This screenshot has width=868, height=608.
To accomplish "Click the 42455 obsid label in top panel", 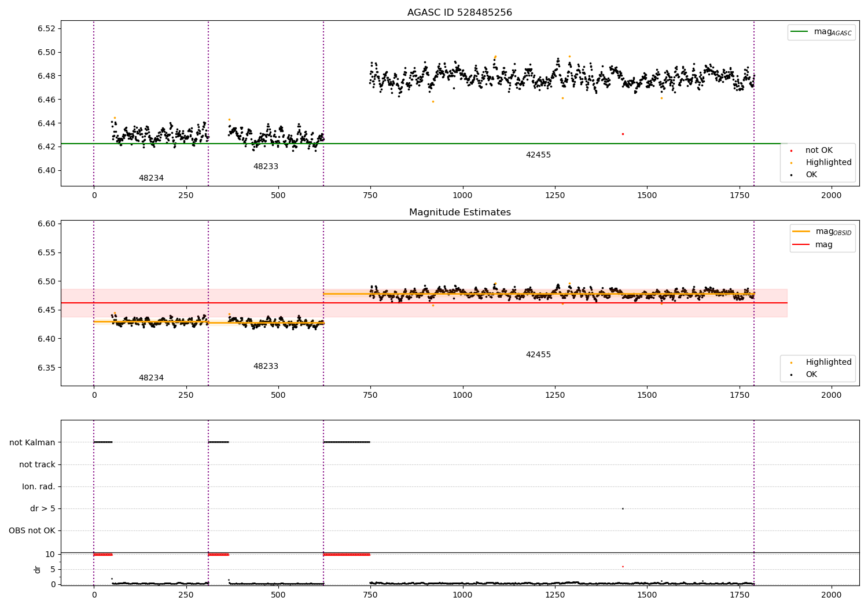I will pyautogui.click(x=538, y=155).
